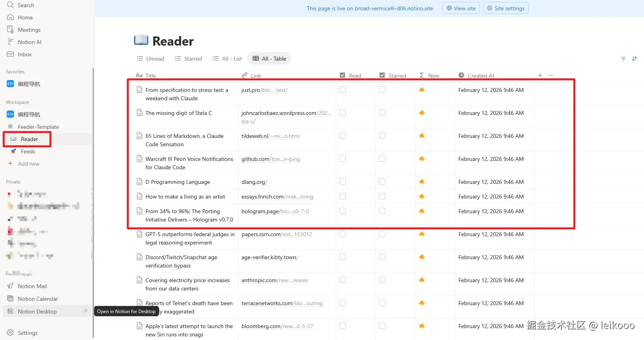Check Read for 'How to make a living as an artist'
The width and height of the screenshot is (644, 340).
point(343,197)
